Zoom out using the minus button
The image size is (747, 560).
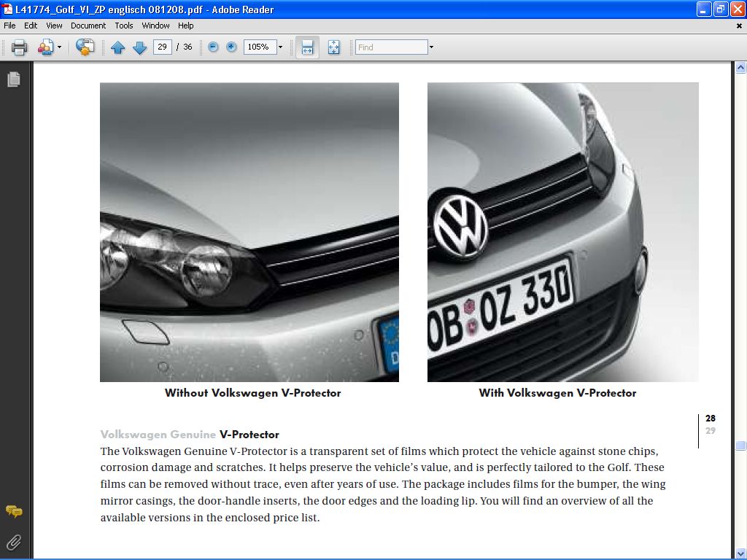213,47
